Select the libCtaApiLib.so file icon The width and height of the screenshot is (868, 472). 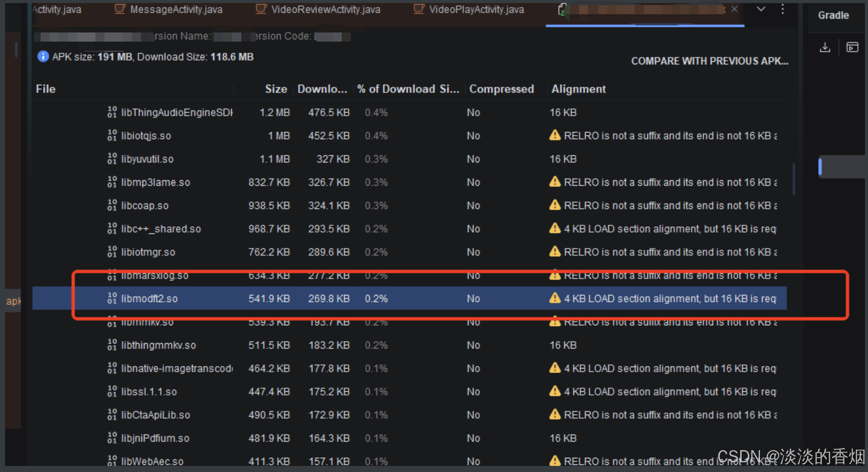click(x=112, y=415)
